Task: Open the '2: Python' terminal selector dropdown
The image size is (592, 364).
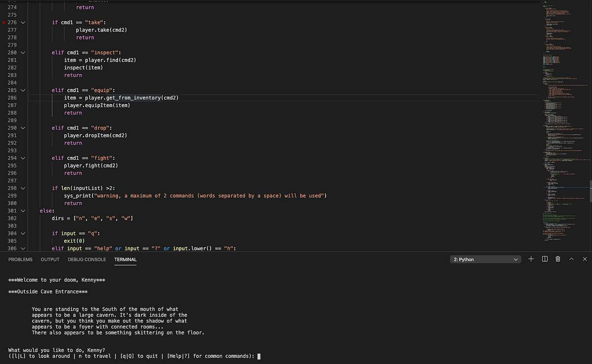Action: (485, 258)
